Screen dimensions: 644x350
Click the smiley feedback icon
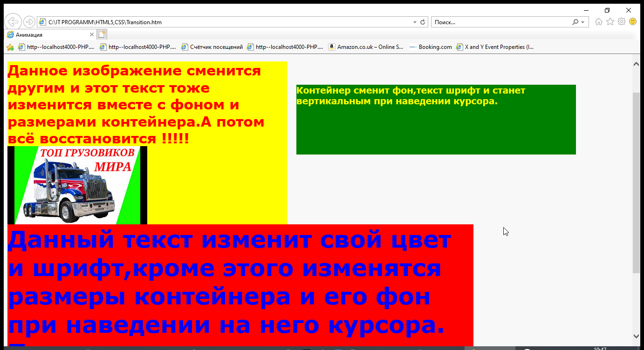point(633,22)
